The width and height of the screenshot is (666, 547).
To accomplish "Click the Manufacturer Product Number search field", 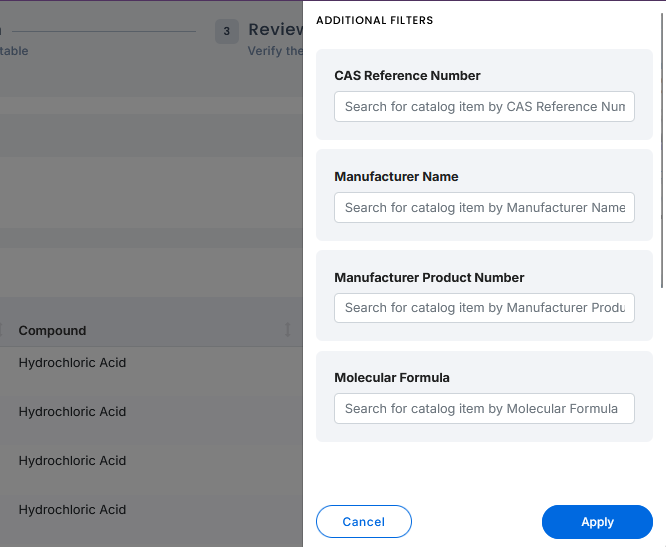I will coord(484,308).
